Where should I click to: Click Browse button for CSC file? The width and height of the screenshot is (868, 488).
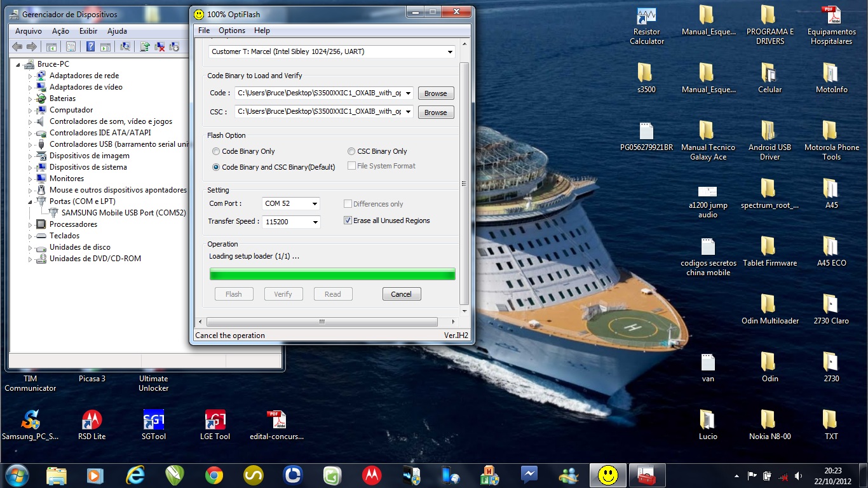coord(436,112)
